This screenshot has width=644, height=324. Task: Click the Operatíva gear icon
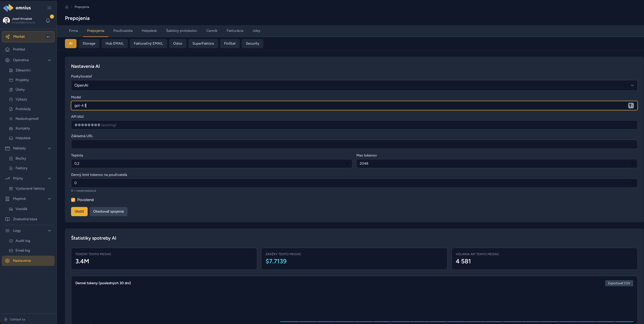pos(8,60)
